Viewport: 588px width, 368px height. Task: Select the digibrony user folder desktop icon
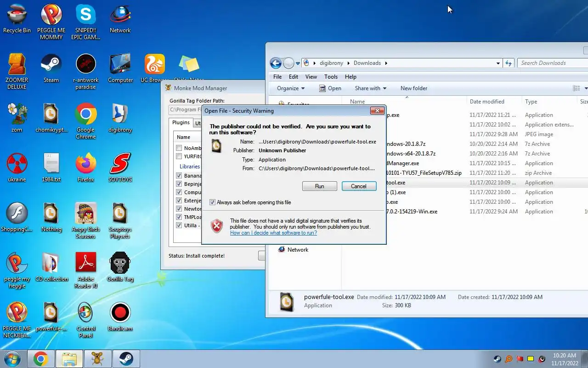coord(120,118)
